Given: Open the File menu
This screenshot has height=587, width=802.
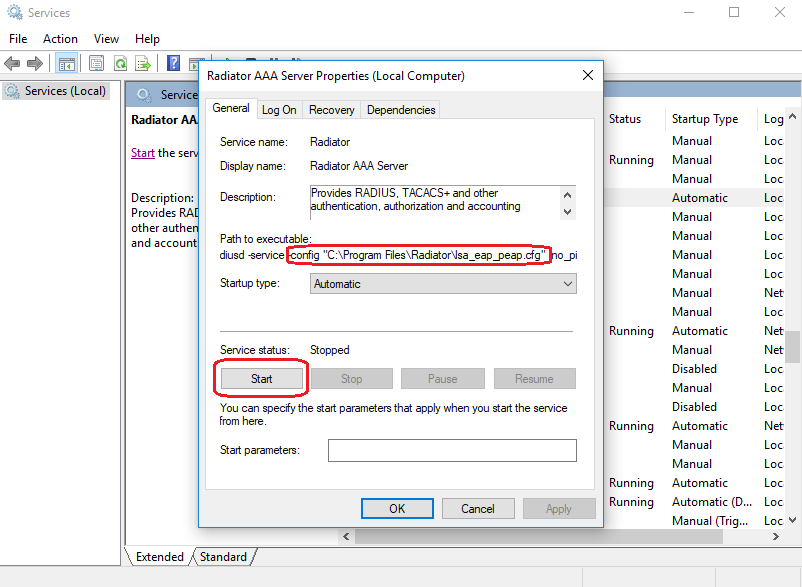Looking at the screenshot, I should click(x=18, y=39).
